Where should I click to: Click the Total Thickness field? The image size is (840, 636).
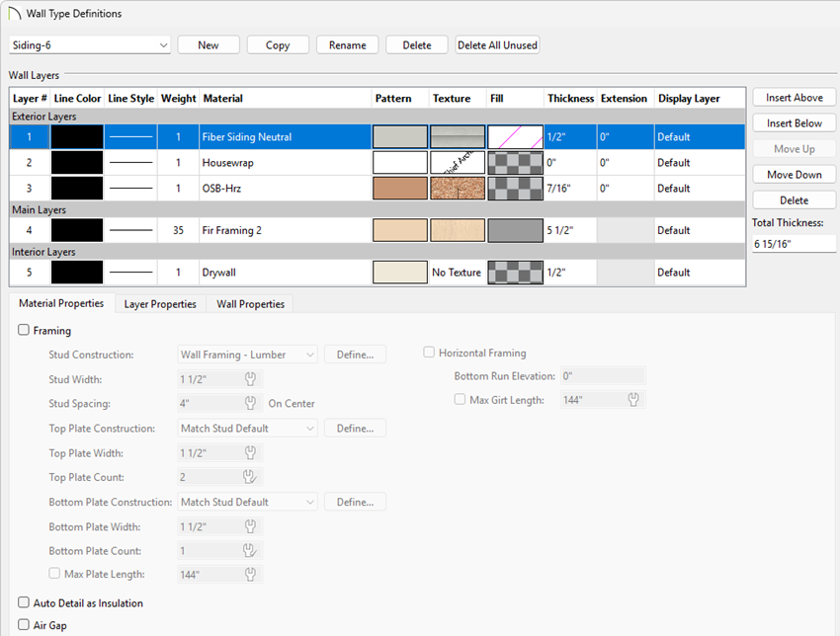pos(794,244)
